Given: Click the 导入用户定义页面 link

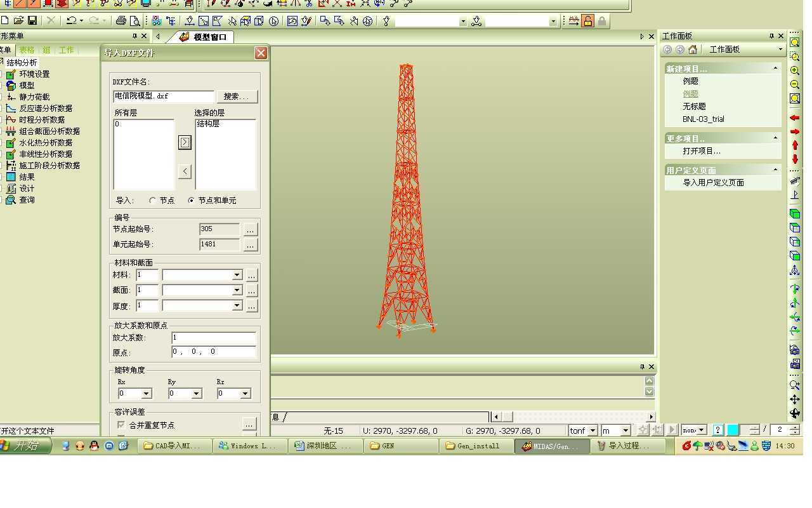Looking at the screenshot, I should click(713, 183).
